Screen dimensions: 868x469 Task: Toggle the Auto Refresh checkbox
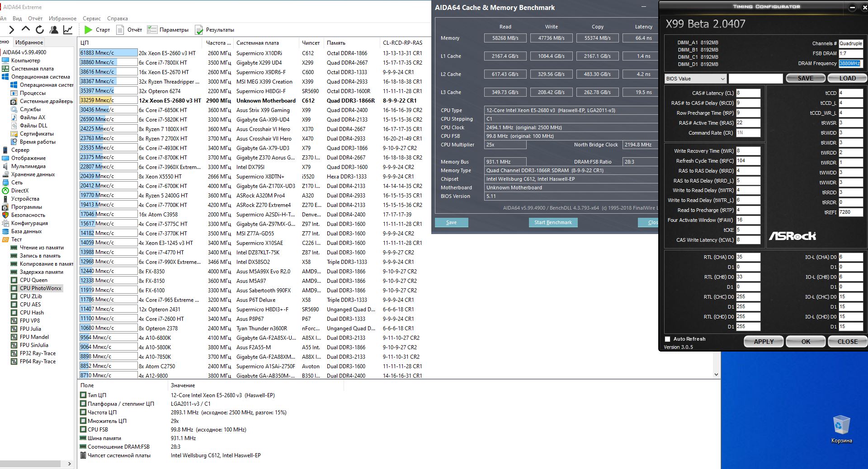[667, 339]
